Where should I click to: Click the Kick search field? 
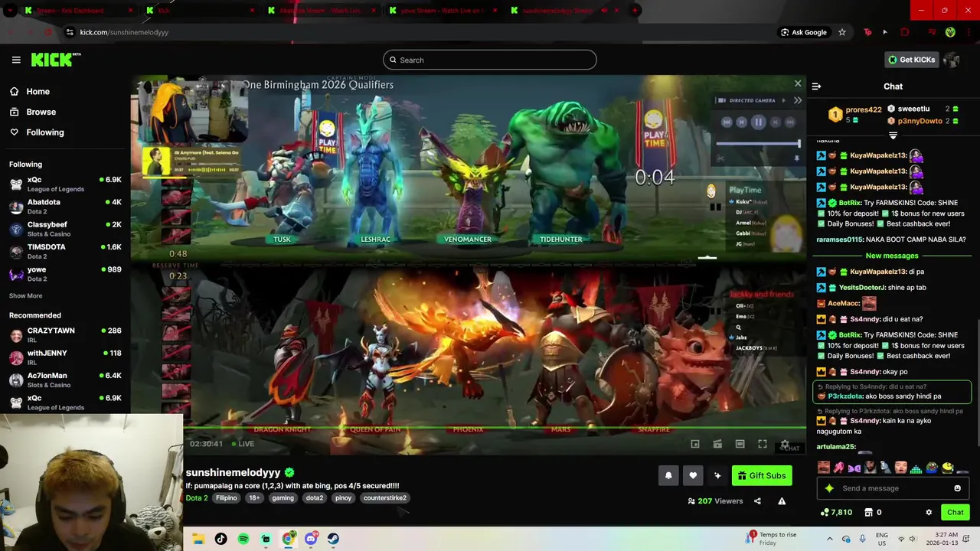(x=490, y=60)
